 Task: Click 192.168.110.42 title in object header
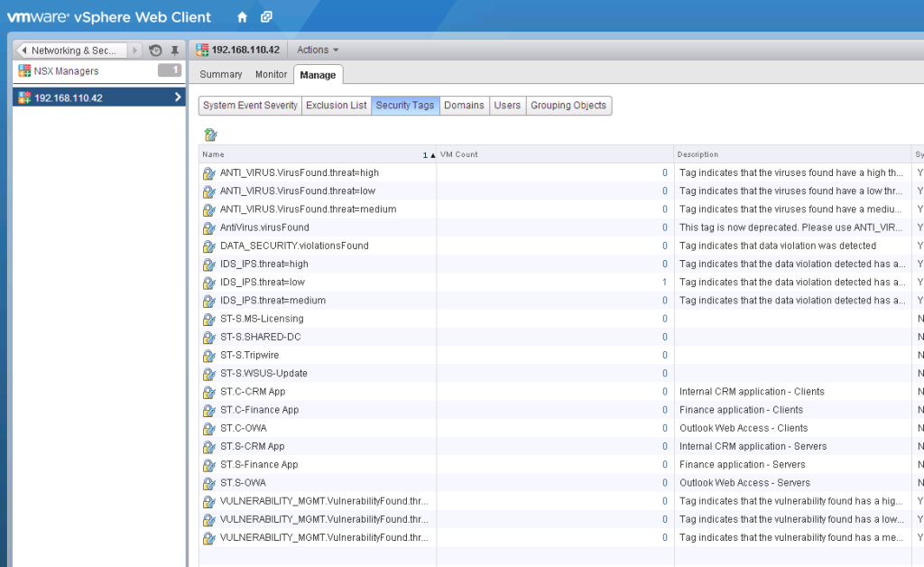pos(245,50)
